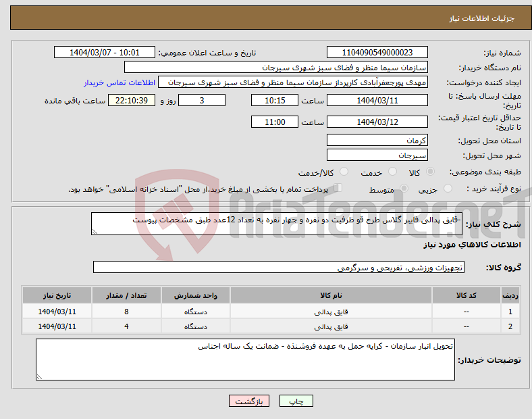The width and height of the screenshot is (532, 419).
Task: Click quantity 4 in row 2
Action: click(x=126, y=326)
